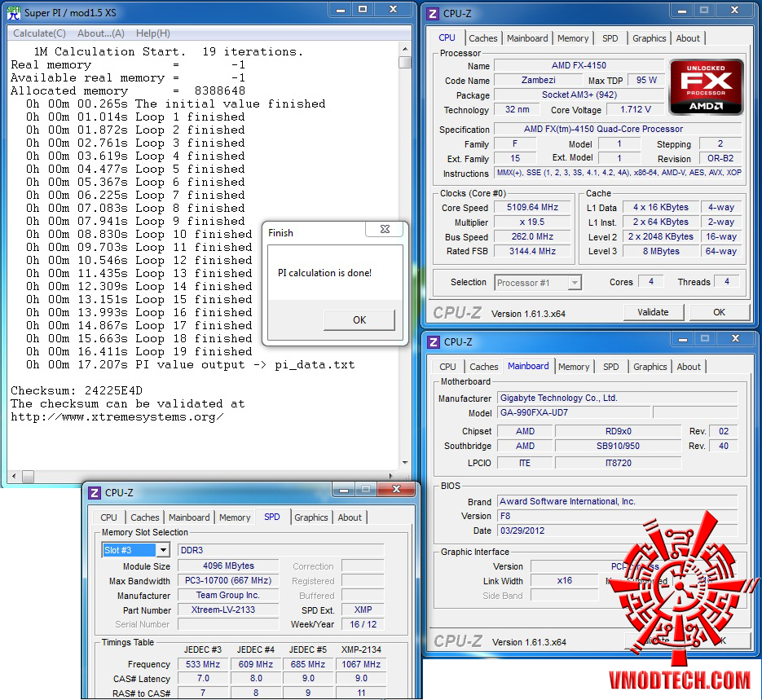Click the manufacturer Team Group Inc. field
Image resolution: width=762 pixels, height=700 pixels.
pos(228,596)
